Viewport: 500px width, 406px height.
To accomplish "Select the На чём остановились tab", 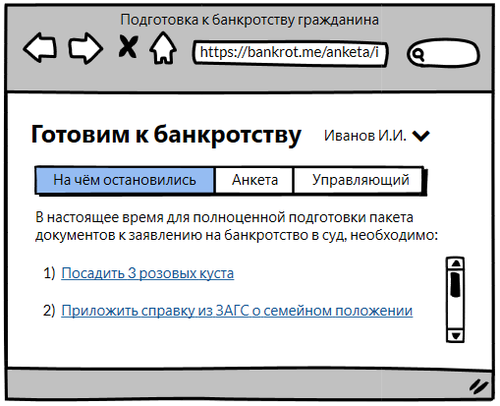I will pyautogui.click(x=125, y=180).
